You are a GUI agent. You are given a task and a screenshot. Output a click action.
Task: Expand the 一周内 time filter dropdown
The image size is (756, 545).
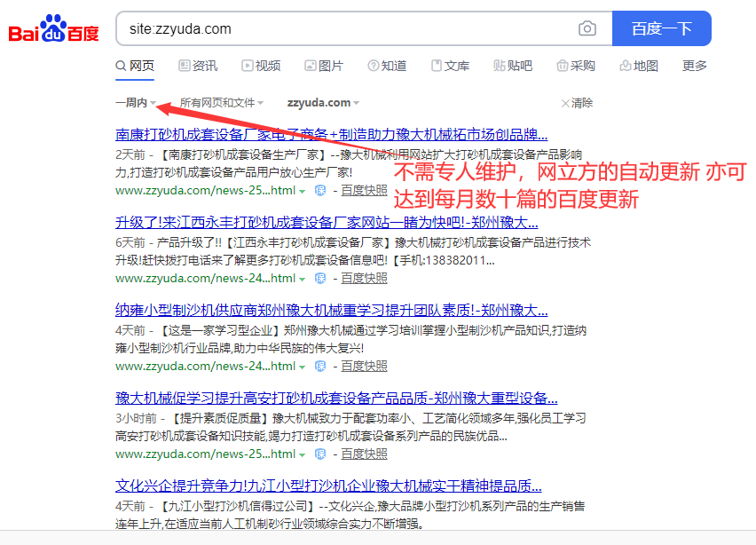[136, 103]
